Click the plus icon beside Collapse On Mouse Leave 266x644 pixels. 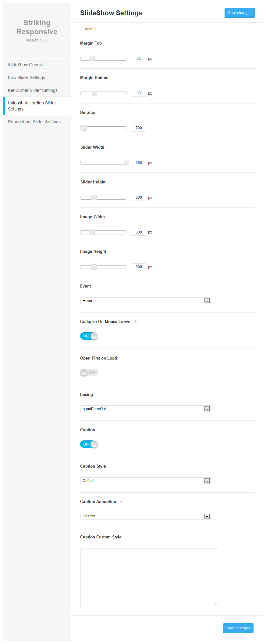(135, 321)
